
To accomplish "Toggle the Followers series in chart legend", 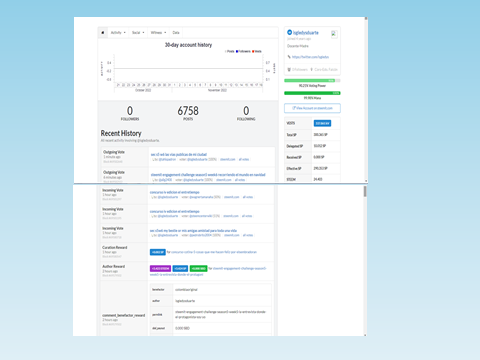I will (x=243, y=51).
